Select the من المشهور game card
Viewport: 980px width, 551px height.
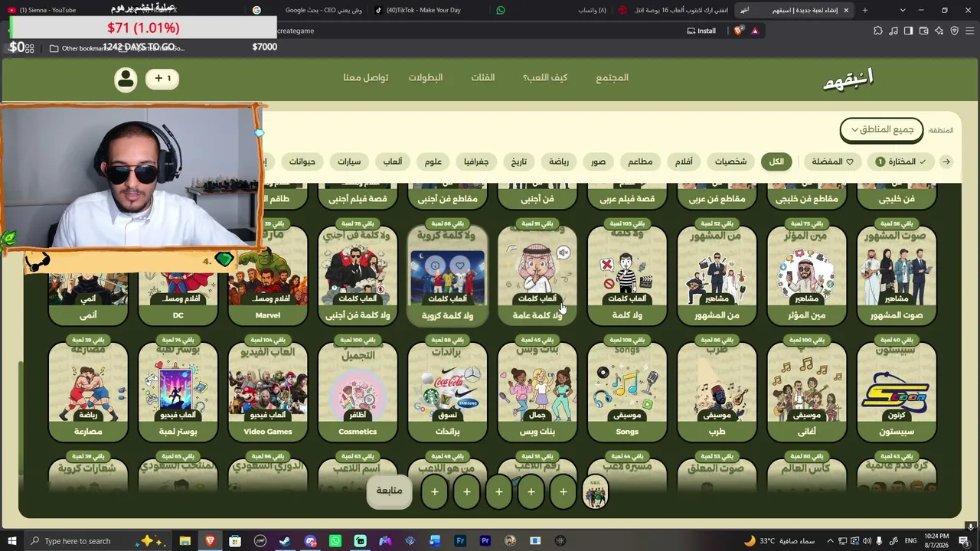click(717, 275)
